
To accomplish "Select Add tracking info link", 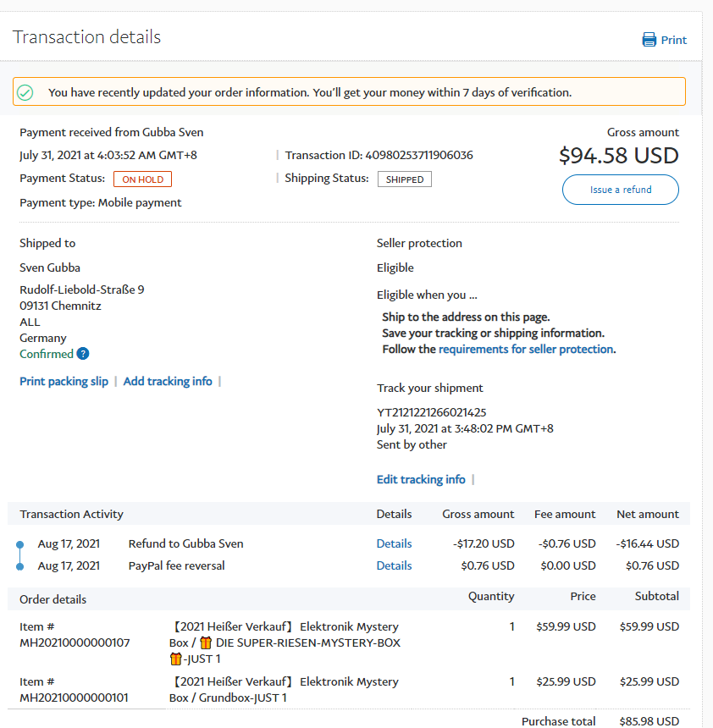I will coord(168,382).
